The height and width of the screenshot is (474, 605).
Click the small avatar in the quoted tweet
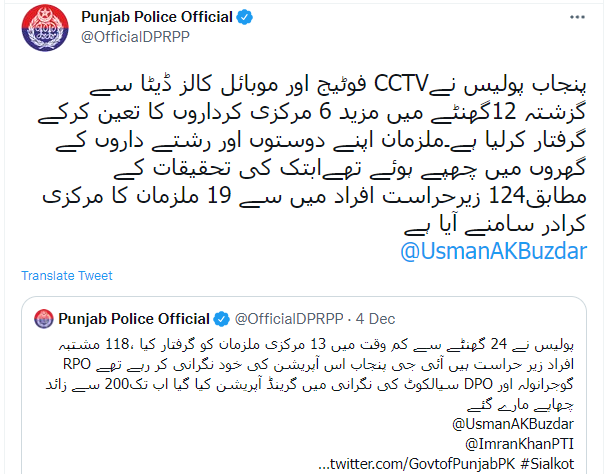(x=44, y=319)
